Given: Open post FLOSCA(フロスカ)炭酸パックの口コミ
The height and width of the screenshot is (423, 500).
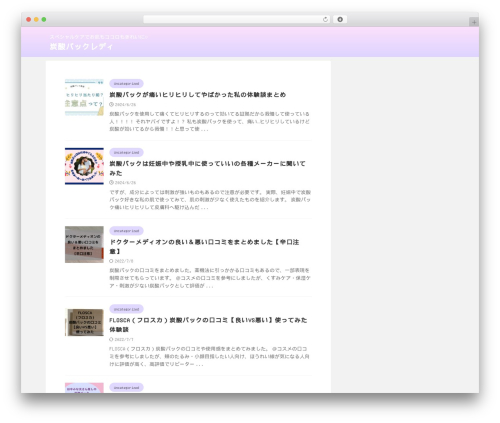Looking at the screenshot, I should (x=208, y=325).
